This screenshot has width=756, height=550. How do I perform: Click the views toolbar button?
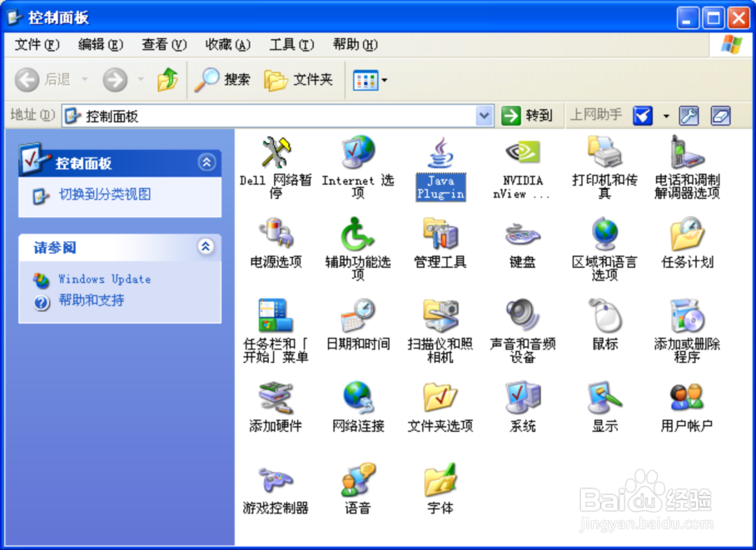366,80
